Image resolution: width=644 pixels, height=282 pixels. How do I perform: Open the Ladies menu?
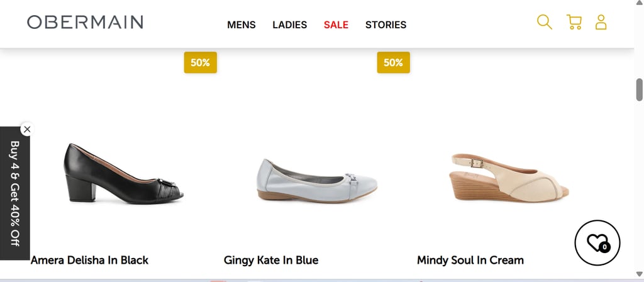[x=289, y=25]
